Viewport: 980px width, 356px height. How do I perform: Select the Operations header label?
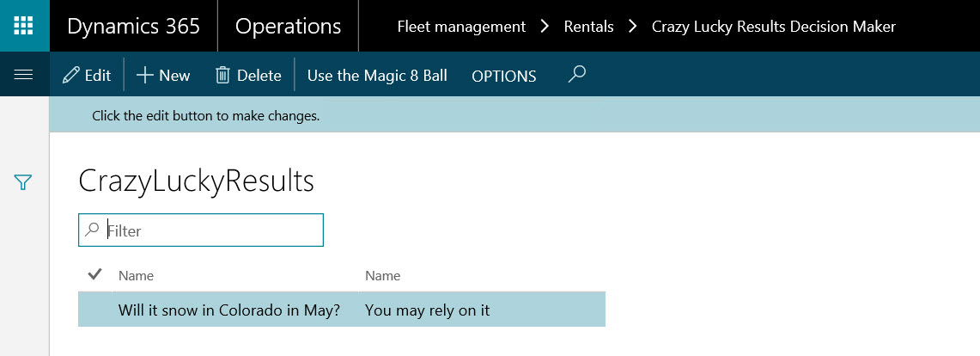point(288,27)
